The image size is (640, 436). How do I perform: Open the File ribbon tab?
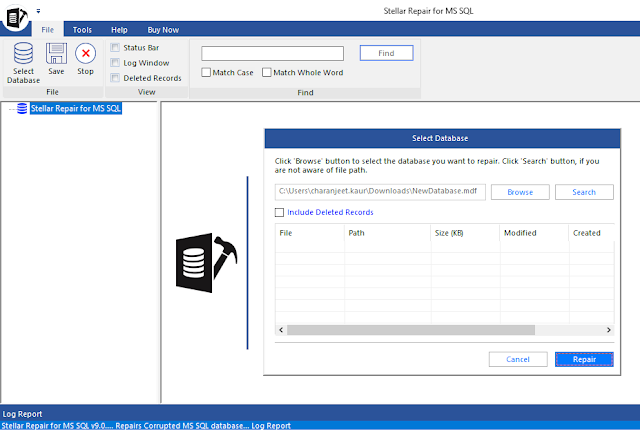(47, 30)
